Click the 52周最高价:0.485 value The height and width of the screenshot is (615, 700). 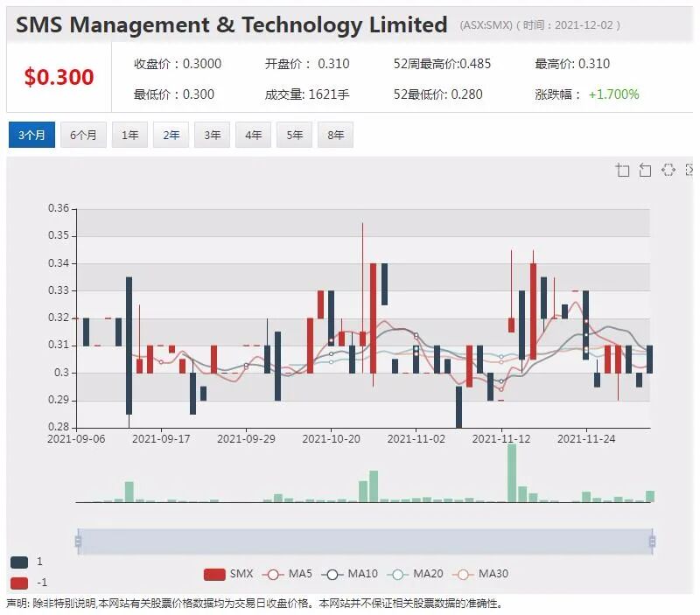(442, 64)
